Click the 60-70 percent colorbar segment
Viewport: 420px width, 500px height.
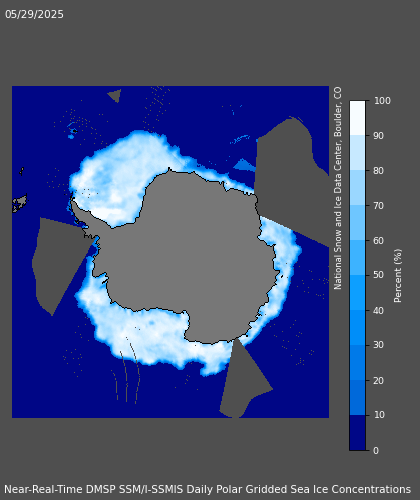357,222
